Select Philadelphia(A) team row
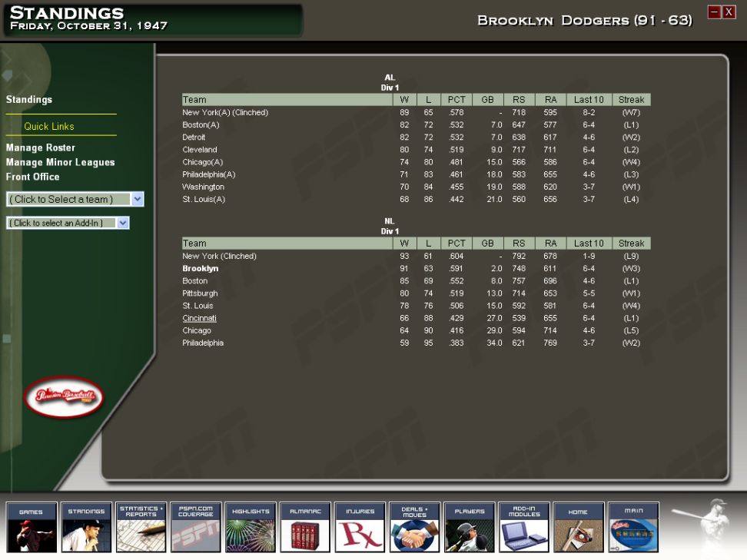747x560 pixels. pos(416,174)
